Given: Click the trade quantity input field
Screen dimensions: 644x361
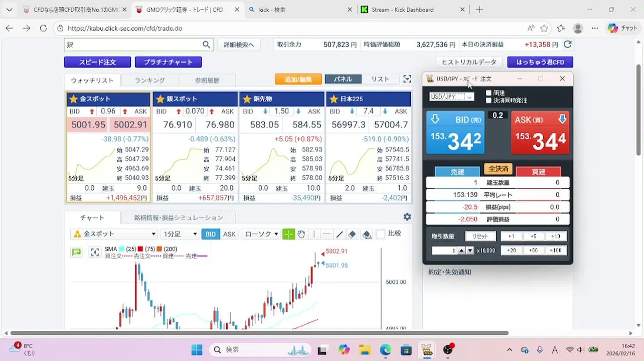Looking at the screenshot, I should click(444, 250).
